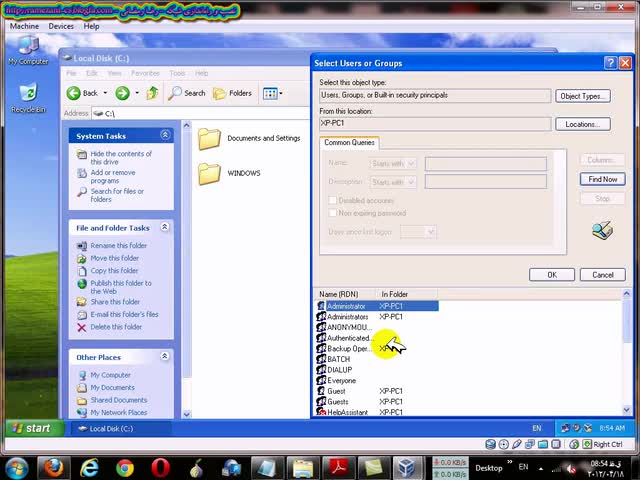640x480 pixels.
Task: Select the Everyone entry in results
Action: [x=378, y=380]
